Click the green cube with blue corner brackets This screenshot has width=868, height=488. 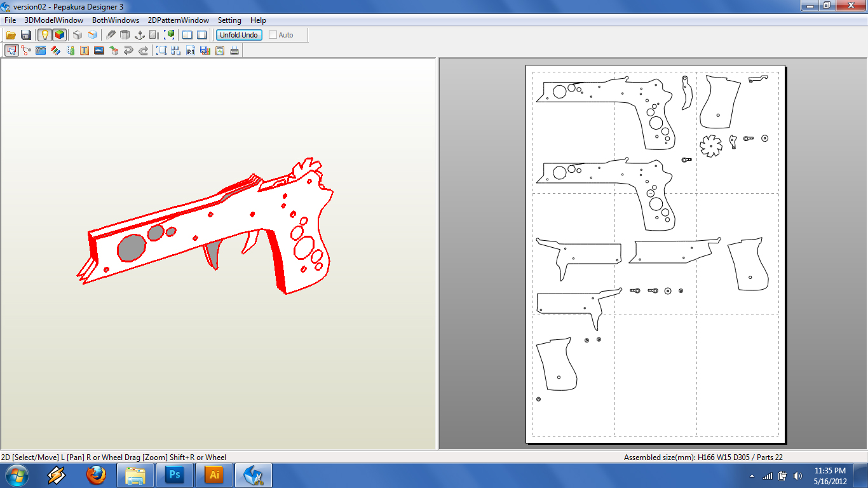click(x=170, y=35)
